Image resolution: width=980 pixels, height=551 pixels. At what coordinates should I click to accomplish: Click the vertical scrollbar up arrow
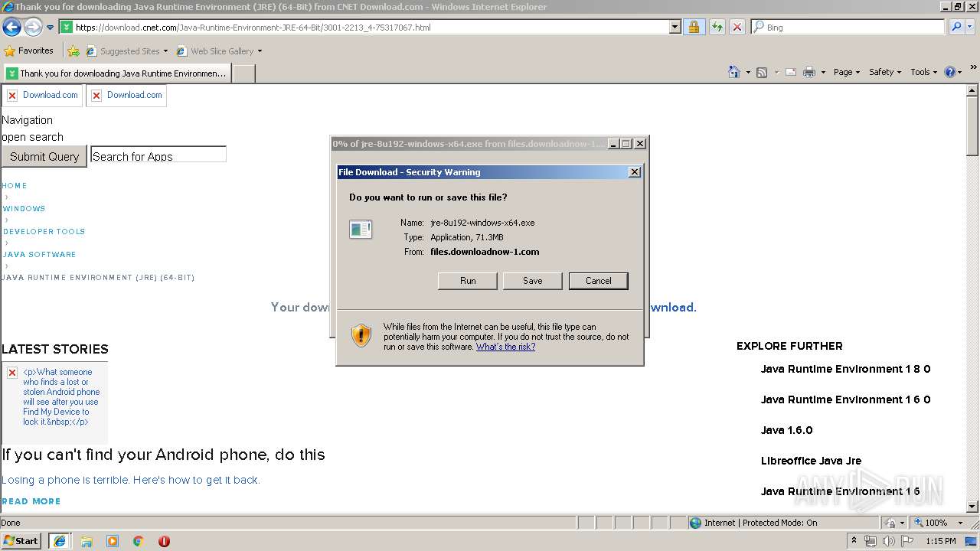pyautogui.click(x=973, y=90)
